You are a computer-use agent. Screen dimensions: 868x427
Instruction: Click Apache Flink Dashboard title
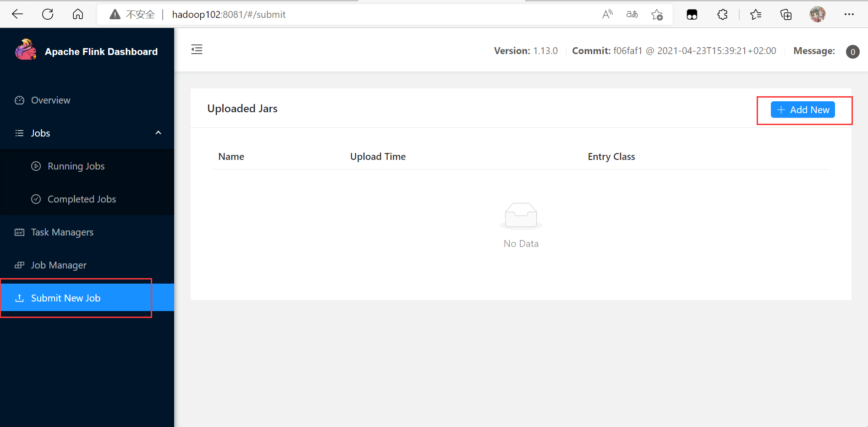[x=101, y=52]
